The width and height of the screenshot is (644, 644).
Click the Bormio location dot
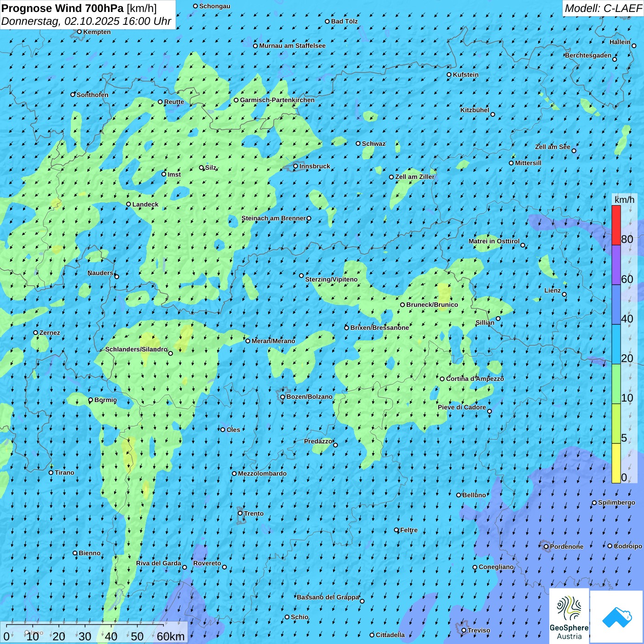(x=91, y=400)
